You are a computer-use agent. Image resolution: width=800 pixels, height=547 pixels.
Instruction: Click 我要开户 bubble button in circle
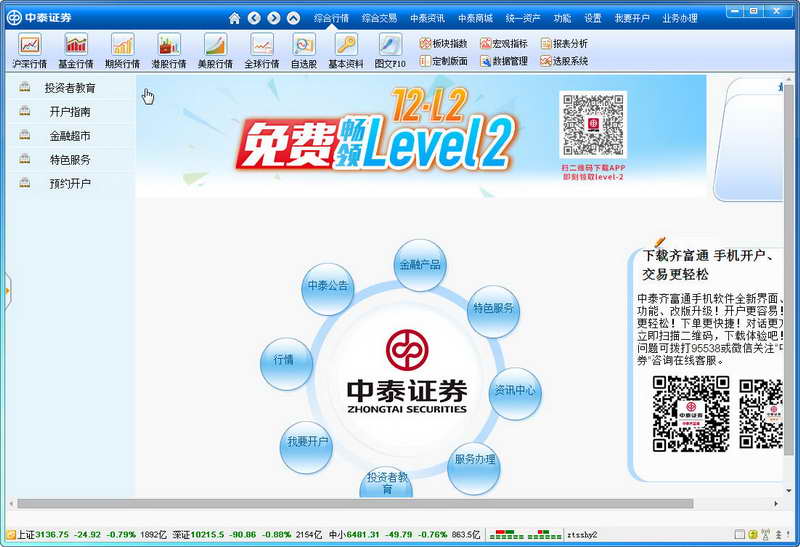tap(306, 447)
